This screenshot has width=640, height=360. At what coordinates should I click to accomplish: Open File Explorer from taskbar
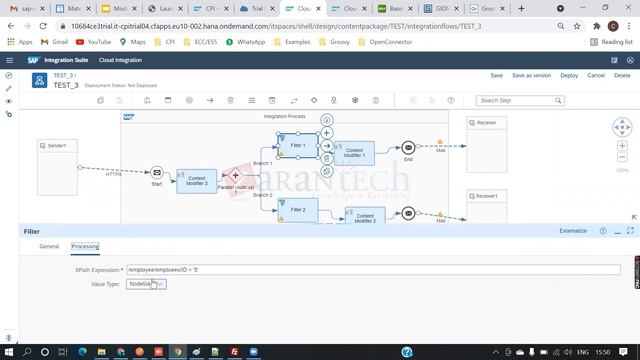pyautogui.click(x=101, y=352)
